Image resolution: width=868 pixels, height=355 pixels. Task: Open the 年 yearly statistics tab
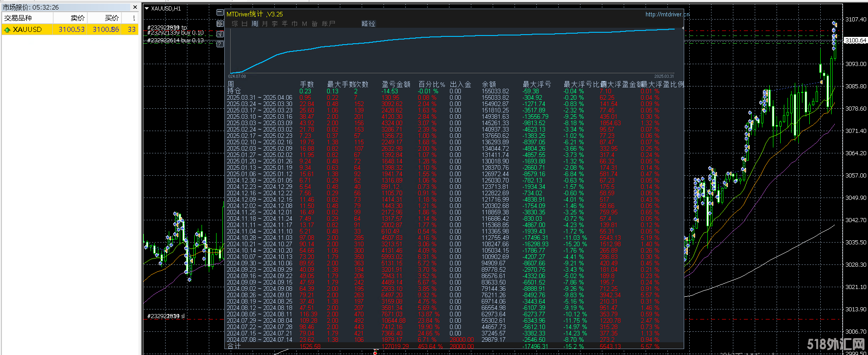pyautogui.click(x=285, y=24)
